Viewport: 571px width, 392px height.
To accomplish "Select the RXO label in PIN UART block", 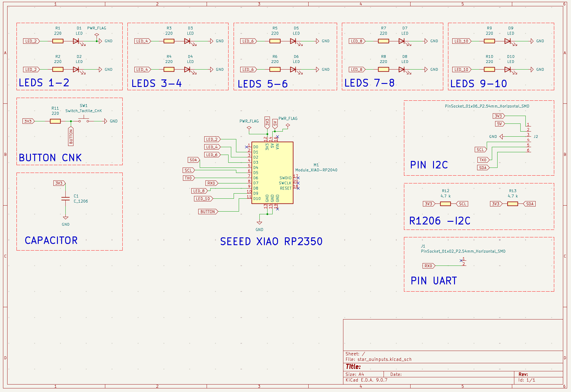I will 429,266.
